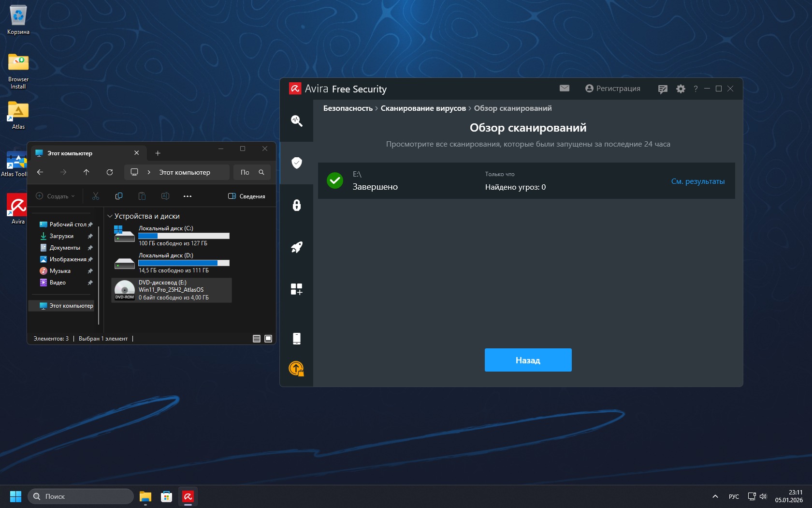Open Performance rocket section in Avira

click(x=297, y=247)
